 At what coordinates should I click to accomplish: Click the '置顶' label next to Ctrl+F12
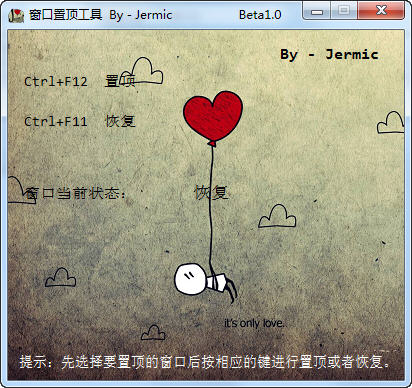click(x=120, y=81)
